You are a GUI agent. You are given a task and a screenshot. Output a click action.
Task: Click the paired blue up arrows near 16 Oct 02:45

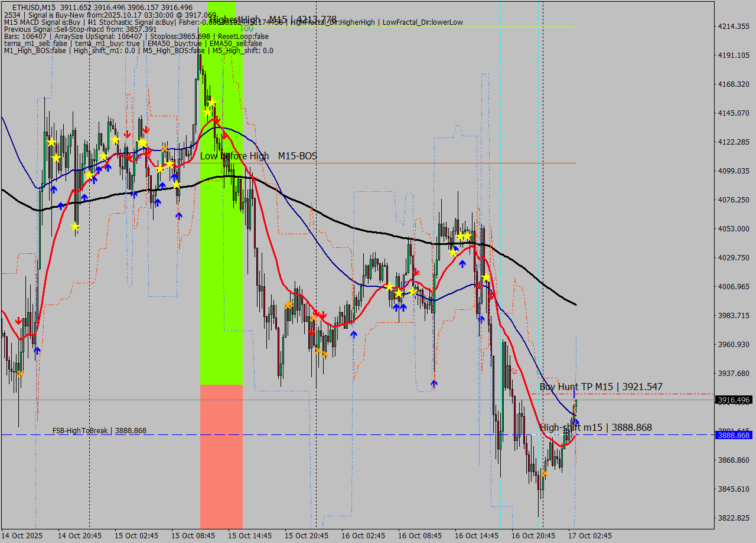[399, 308]
